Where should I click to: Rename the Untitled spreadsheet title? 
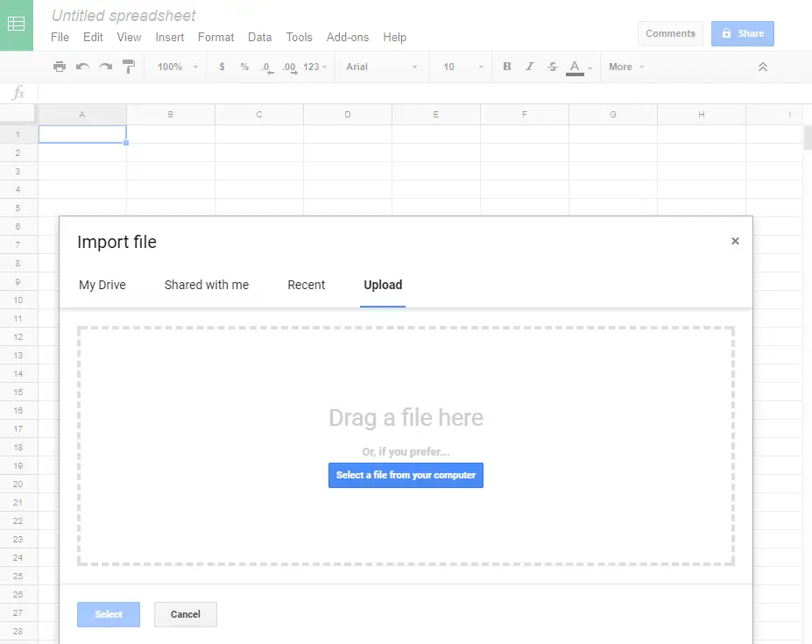123,15
